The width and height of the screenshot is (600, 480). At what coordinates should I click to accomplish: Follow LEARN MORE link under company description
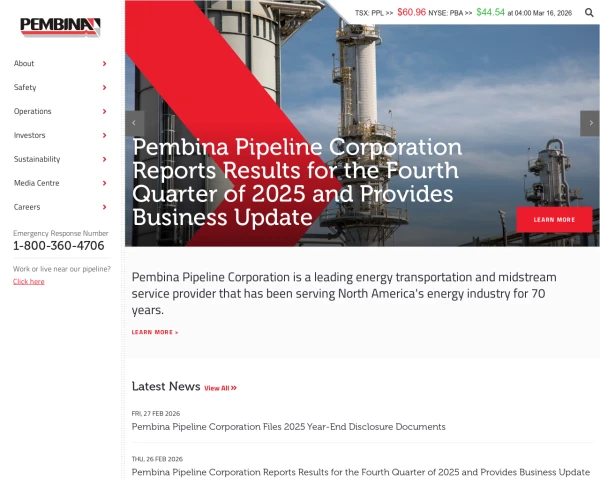coord(155,332)
